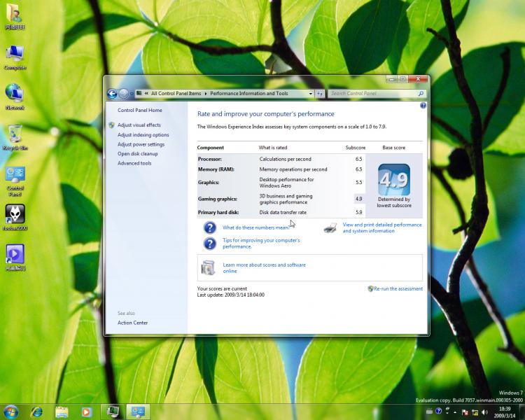Expand the address bar history dropdown
Image resolution: width=525 pixels, height=420 pixels.
[310, 94]
